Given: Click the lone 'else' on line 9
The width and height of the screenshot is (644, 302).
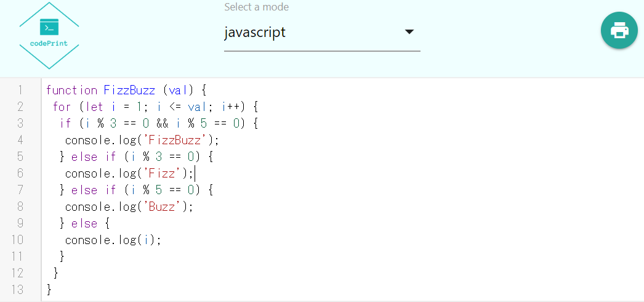Looking at the screenshot, I should point(84,223).
